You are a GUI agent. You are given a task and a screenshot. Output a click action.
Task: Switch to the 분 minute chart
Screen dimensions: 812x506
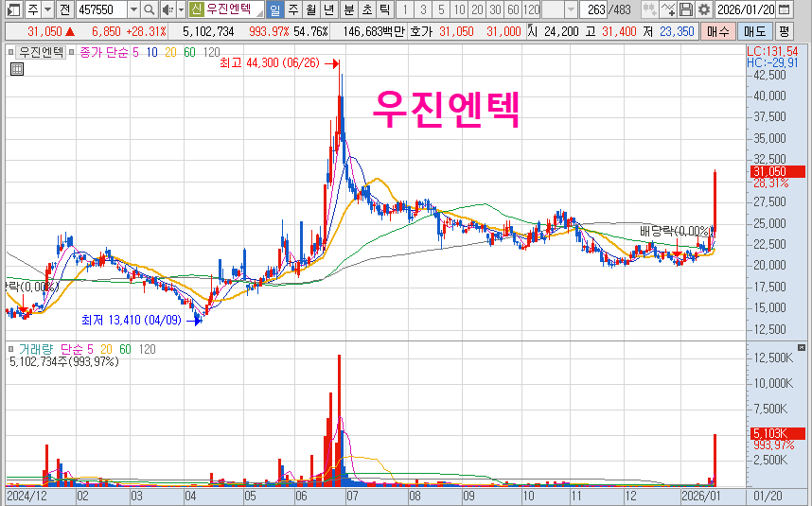(x=349, y=9)
